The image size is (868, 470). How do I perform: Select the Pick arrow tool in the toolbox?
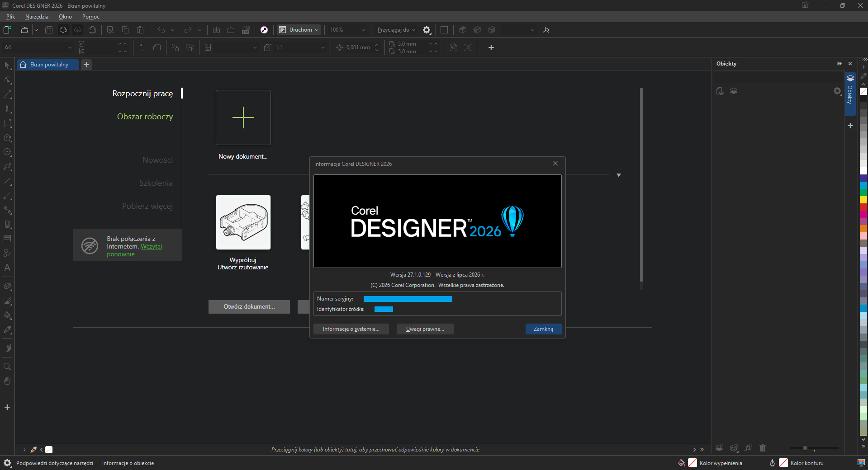[x=7, y=66]
